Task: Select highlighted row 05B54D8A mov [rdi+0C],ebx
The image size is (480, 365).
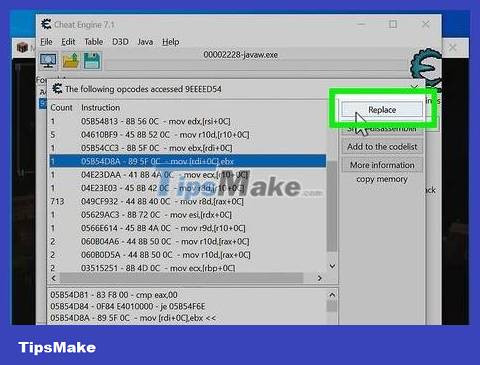Action: [188, 161]
